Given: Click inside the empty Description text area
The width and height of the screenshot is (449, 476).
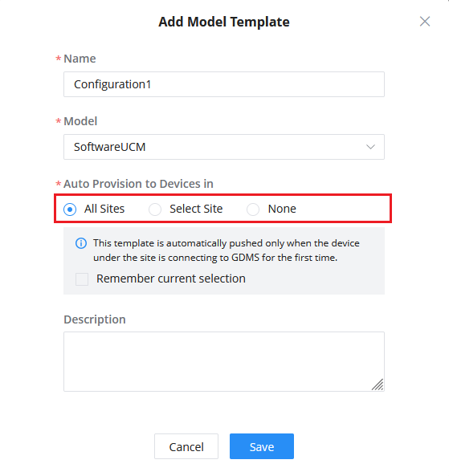Looking at the screenshot, I should coord(224,361).
